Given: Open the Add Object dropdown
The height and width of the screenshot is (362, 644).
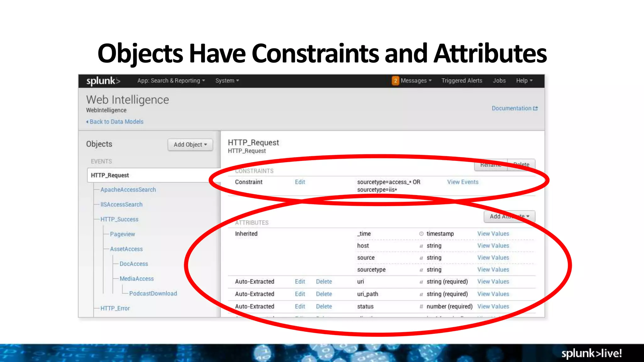Looking at the screenshot, I should coord(190,145).
